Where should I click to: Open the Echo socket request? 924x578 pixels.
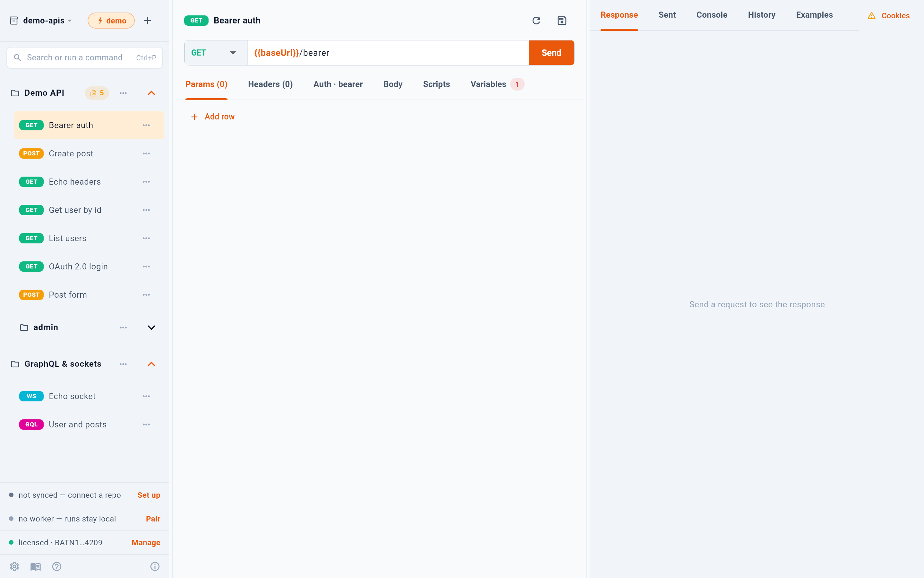pyautogui.click(x=89, y=397)
